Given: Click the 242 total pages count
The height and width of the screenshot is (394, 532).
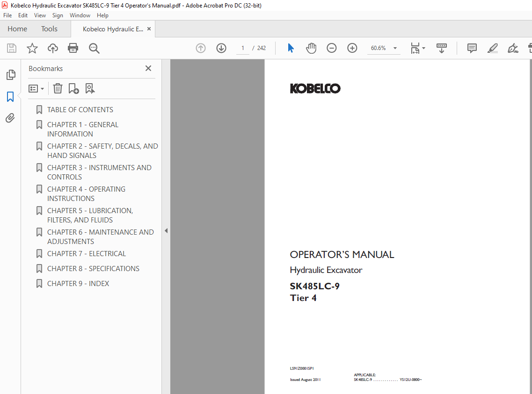Looking at the screenshot, I should pos(261,48).
